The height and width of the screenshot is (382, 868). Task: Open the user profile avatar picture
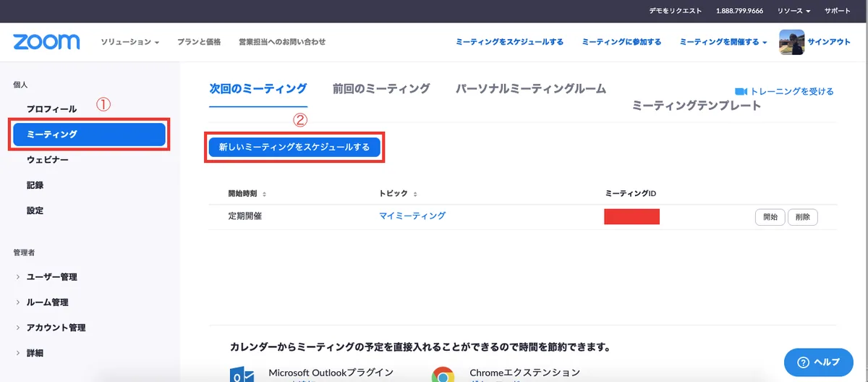[791, 42]
